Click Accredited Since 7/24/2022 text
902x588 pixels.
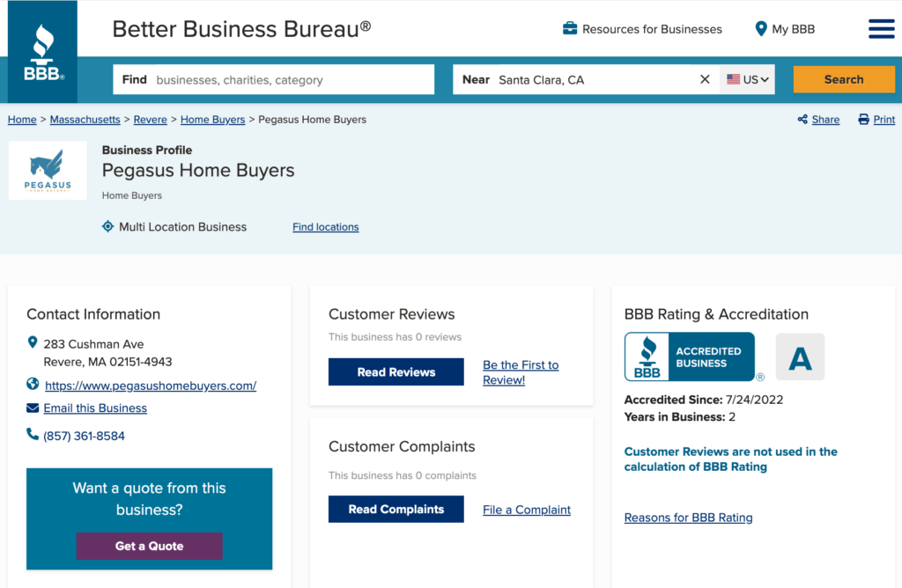point(704,400)
